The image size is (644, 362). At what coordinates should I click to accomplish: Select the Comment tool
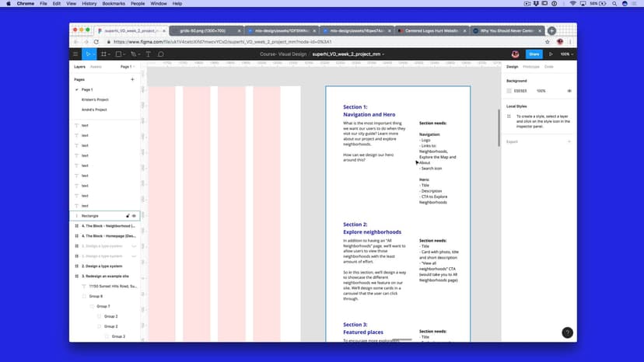161,54
